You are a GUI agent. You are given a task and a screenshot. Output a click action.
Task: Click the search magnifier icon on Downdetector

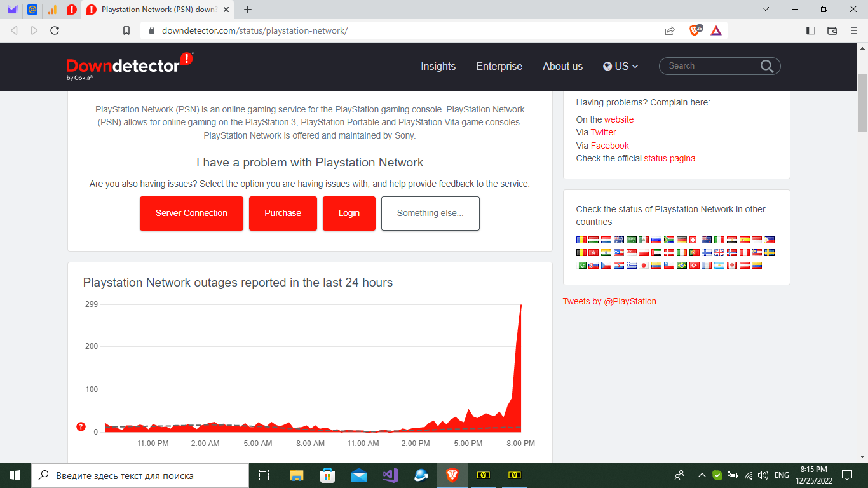point(767,66)
